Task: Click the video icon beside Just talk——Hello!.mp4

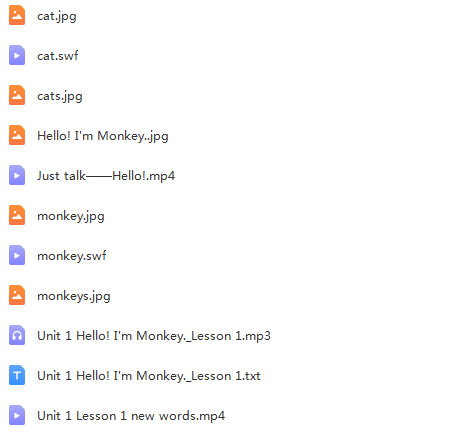Action: coord(17,175)
